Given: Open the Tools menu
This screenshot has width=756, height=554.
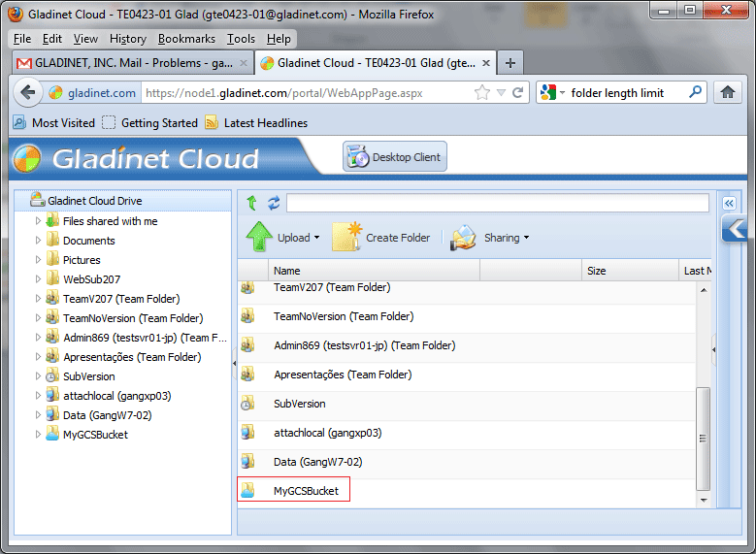Looking at the screenshot, I should (x=241, y=39).
